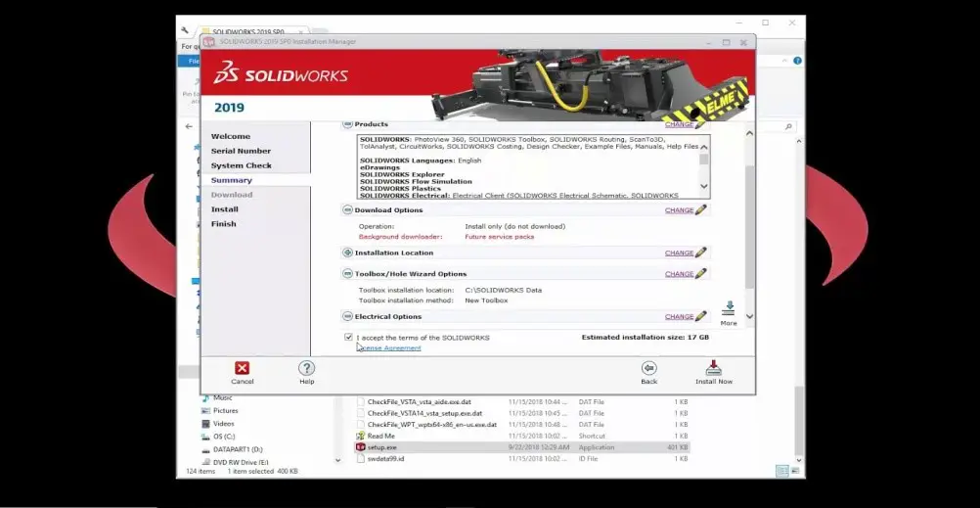Click summary pane scroll-down arrow
Viewport: 980px width, 508px height.
click(x=749, y=316)
